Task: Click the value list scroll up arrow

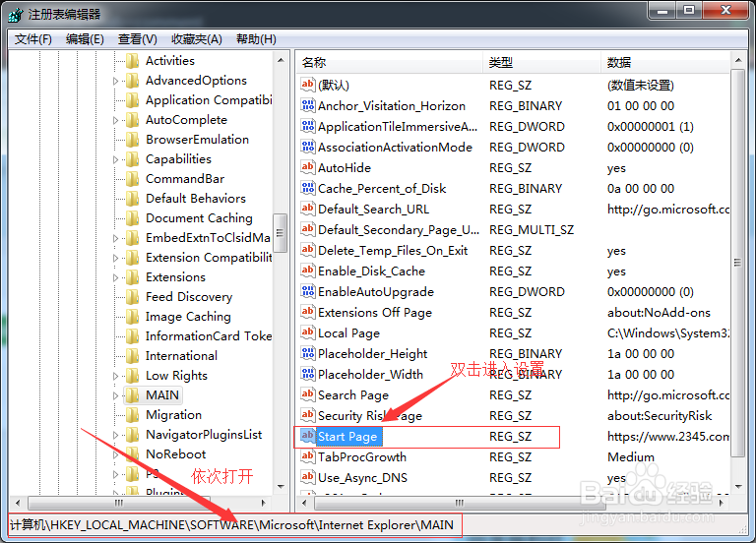Action: click(x=738, y=60)
